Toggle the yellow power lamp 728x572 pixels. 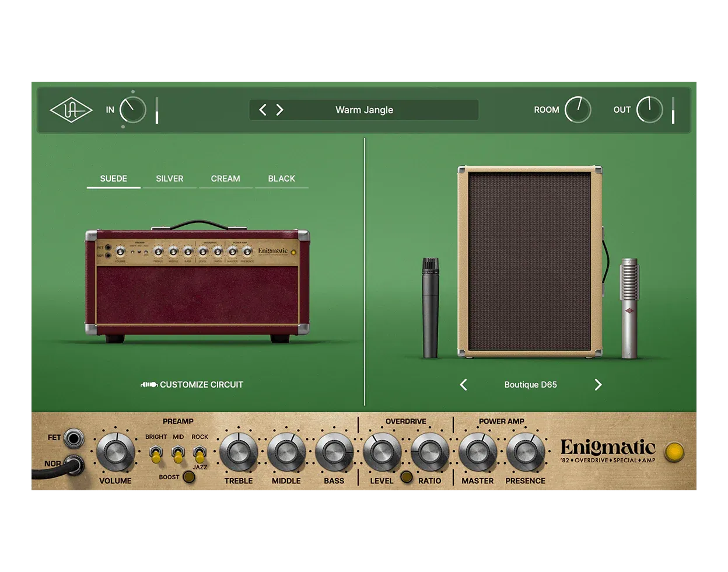(x=675, y=452)
